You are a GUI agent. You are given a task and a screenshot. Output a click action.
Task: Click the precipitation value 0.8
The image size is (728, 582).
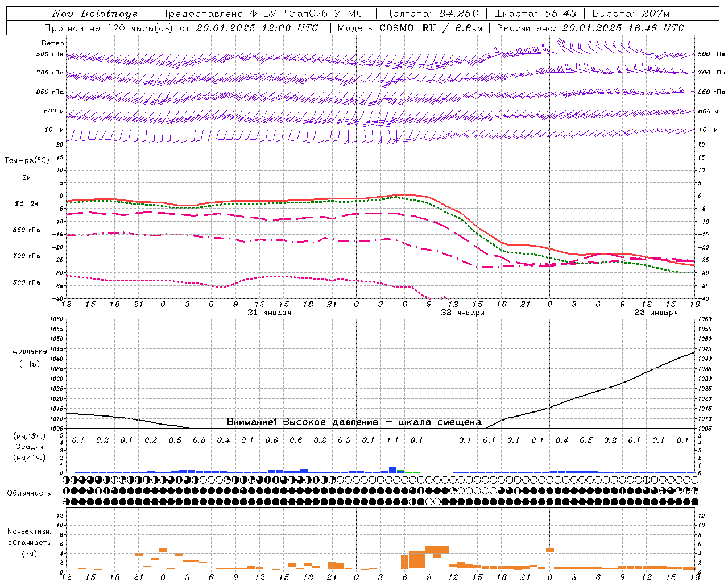coord(199,440)
